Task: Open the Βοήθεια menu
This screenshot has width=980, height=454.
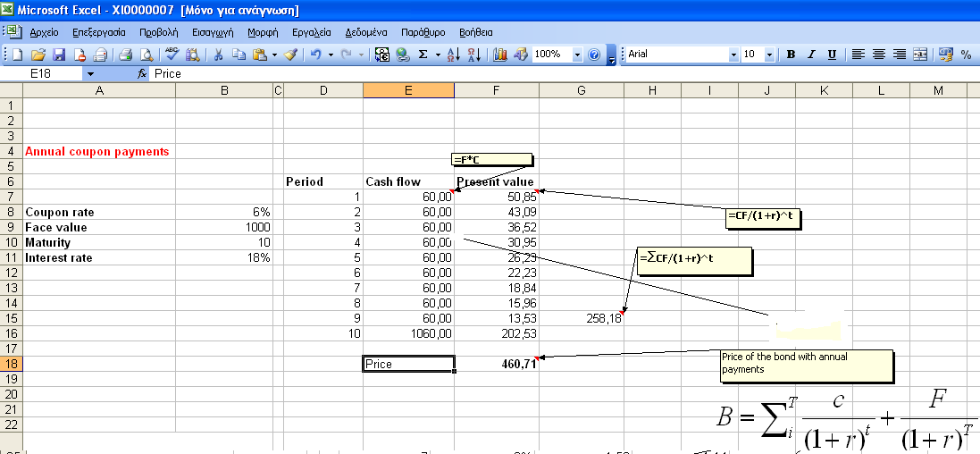Action: click(x=475, y=32)
